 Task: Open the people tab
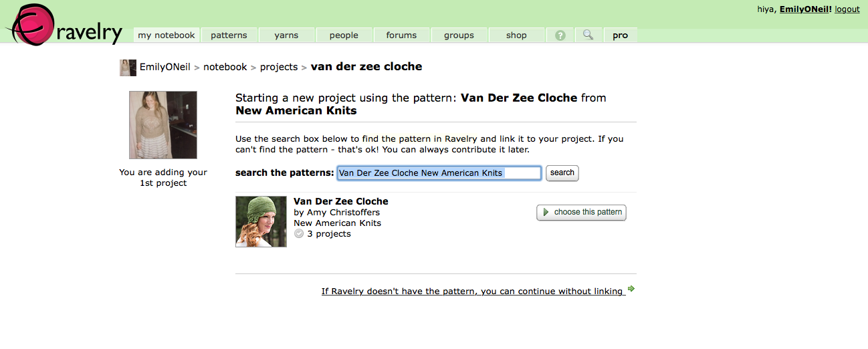pyautogui.click(x=344, y=35)
